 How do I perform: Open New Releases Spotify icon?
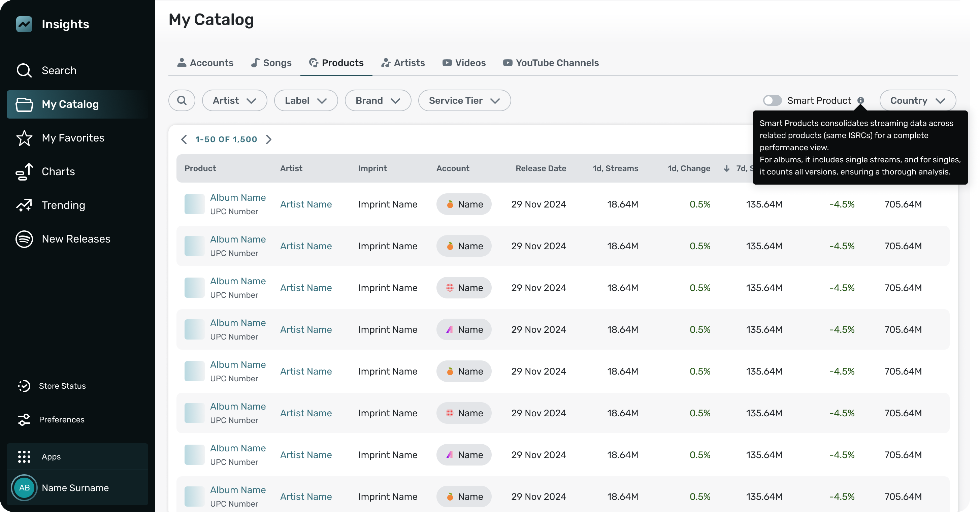tap(24, 239)
